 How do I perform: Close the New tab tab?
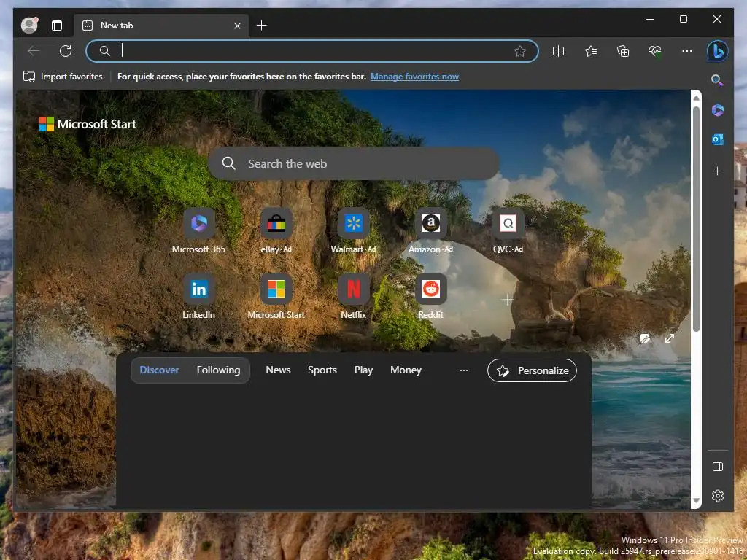click(x=237, y=26)
